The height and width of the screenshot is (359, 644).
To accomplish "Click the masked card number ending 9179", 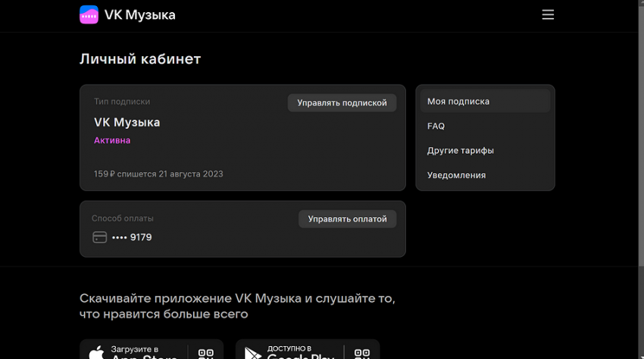I will [x=132, y=237].
